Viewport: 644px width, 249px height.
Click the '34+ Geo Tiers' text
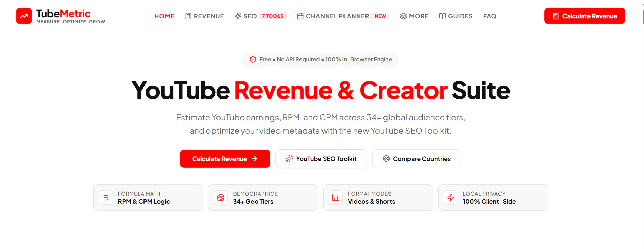[253, 202]
